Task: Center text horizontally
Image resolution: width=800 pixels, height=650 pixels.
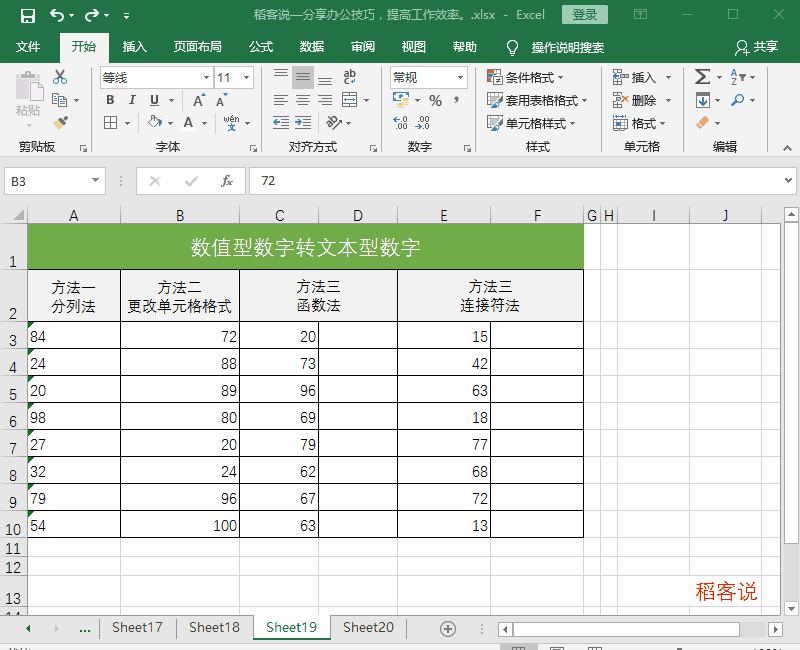Action: (303, 100)
